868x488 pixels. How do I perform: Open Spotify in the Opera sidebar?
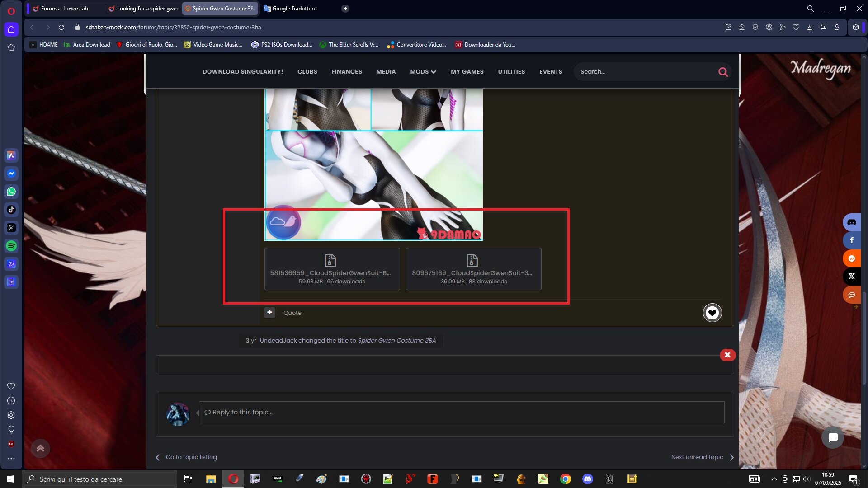(11, 246)
